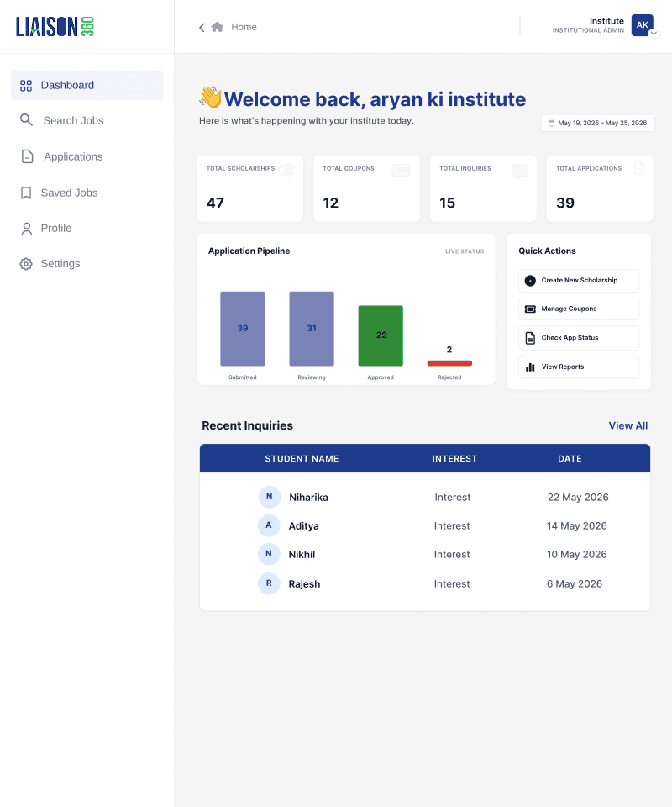
Task: Click the Profile person icon
Action: click(x=26, y=229)
